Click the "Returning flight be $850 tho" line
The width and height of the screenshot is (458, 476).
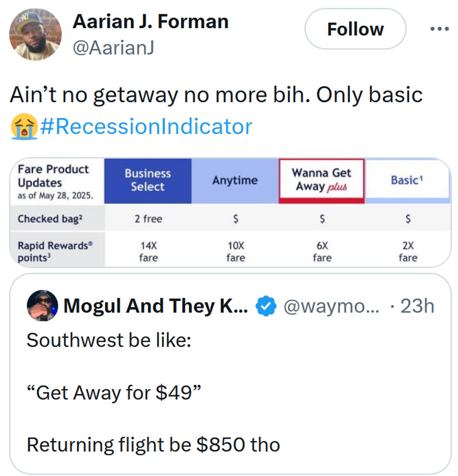153,445
